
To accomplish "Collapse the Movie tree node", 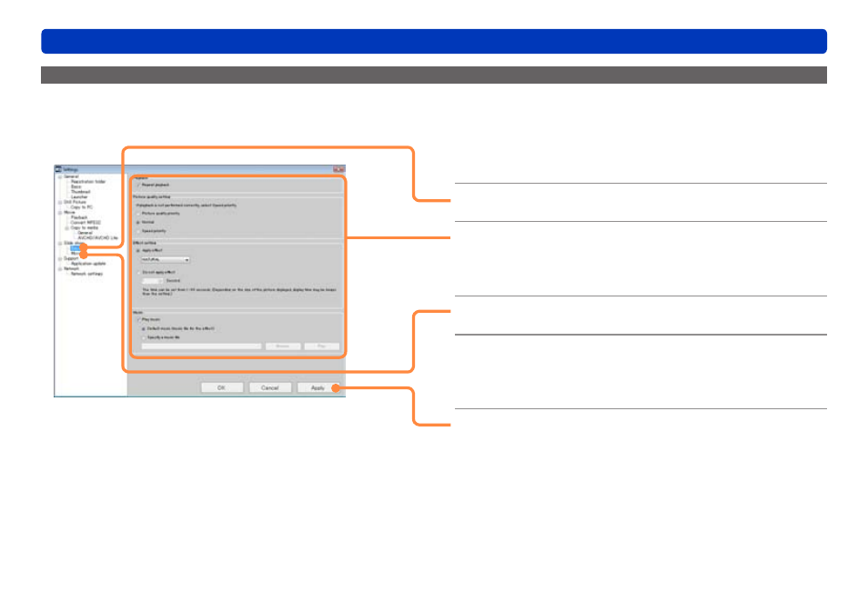I will pyautogui.click(x=60, y=213).
